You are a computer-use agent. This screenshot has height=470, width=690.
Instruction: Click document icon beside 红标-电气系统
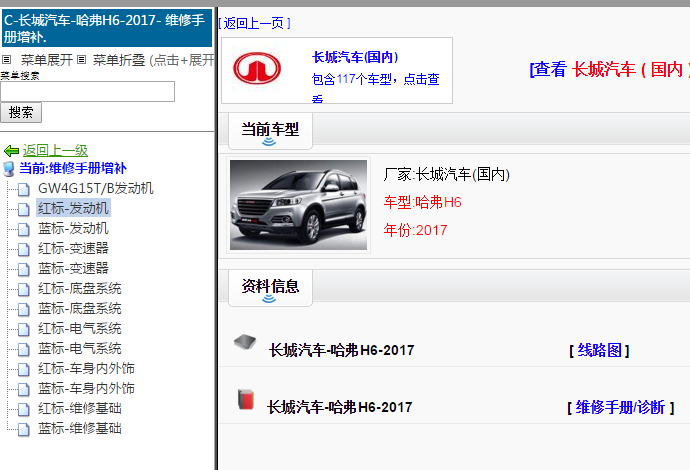pos(24,329)
